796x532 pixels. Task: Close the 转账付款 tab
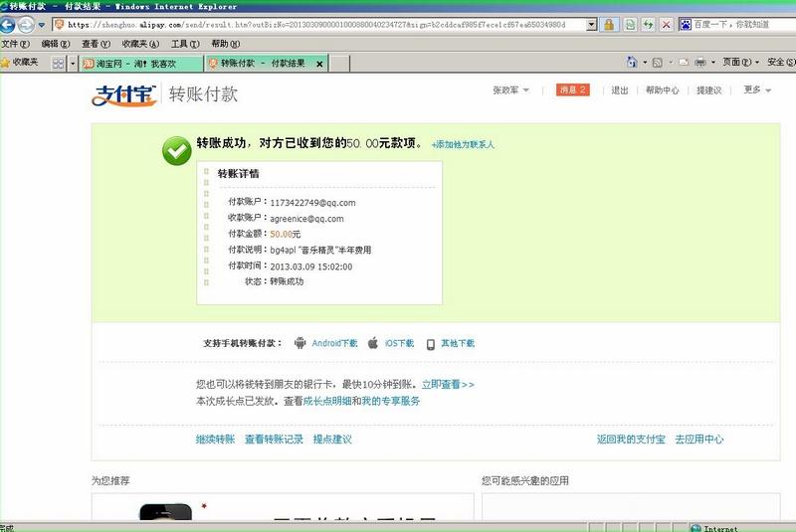[319, 64]
